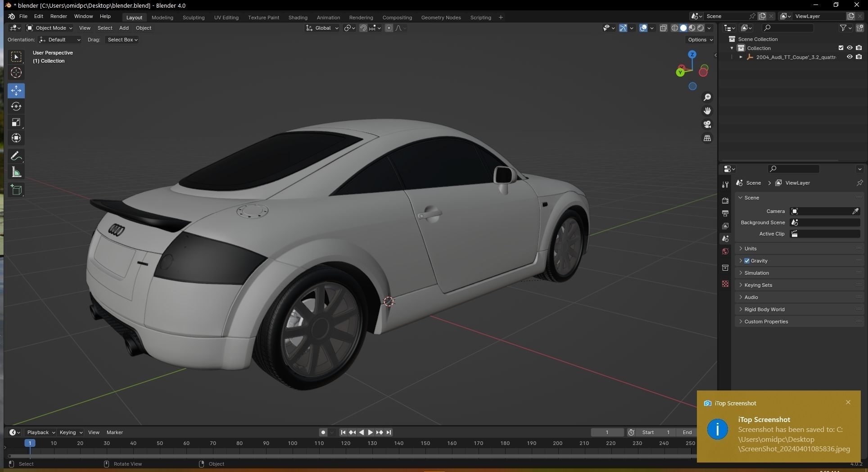Select the Scale tool

point(16,123)
